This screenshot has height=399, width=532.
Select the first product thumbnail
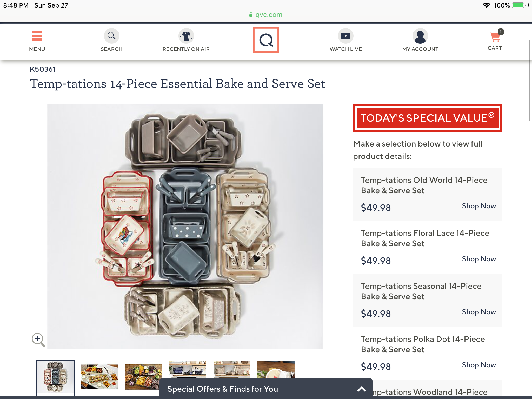(x=55, y=377)
